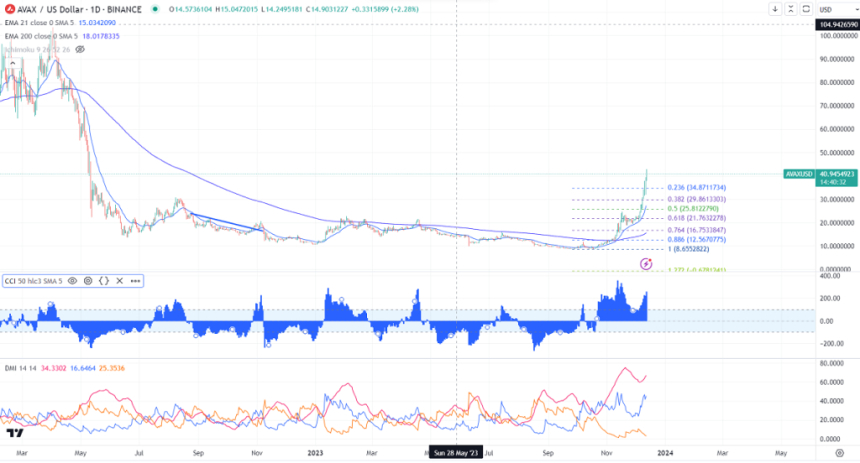
Task: Click the collapse pane icon
Action: pos(789,9)
